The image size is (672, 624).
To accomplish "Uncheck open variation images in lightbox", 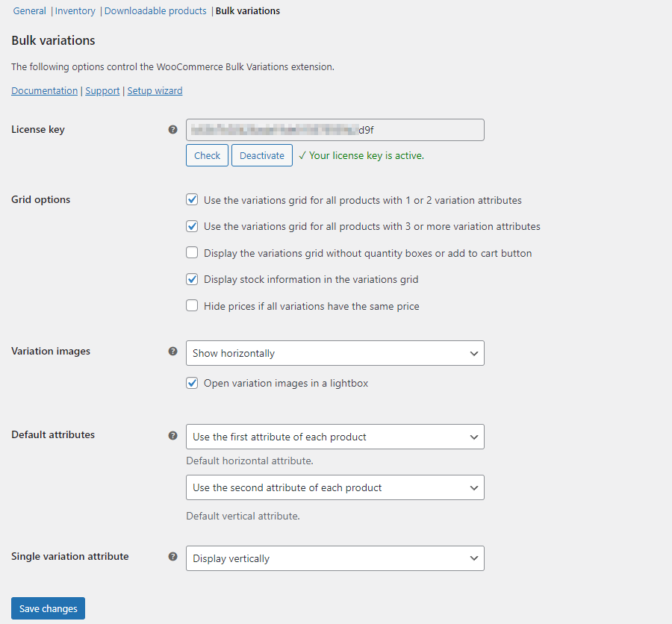I will pos(192,383).
